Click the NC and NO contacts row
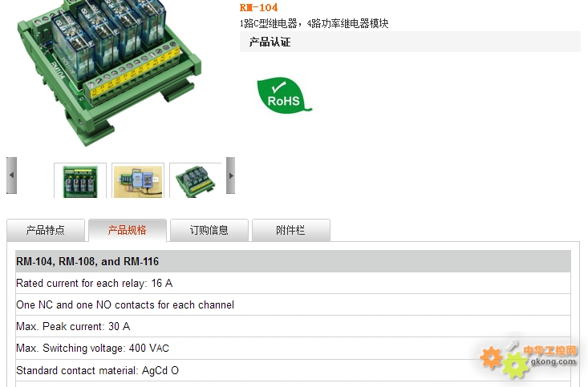Image resolution: width=588 pixels, height=387 pixels. (293, 304)
